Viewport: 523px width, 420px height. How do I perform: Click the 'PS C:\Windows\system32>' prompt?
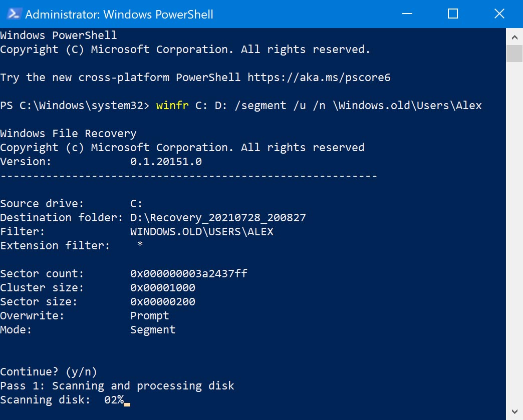pyautogui.click(x=75, y=106)
